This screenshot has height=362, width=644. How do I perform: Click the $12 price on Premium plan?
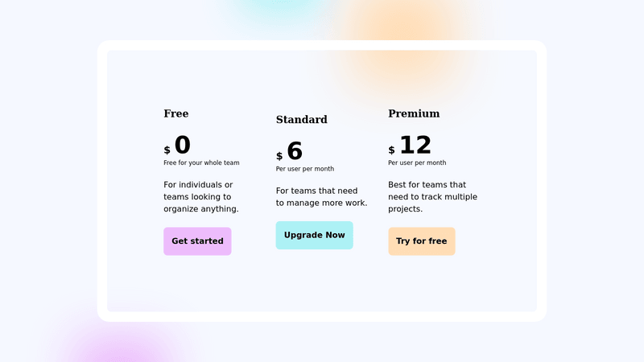[410, 145]
